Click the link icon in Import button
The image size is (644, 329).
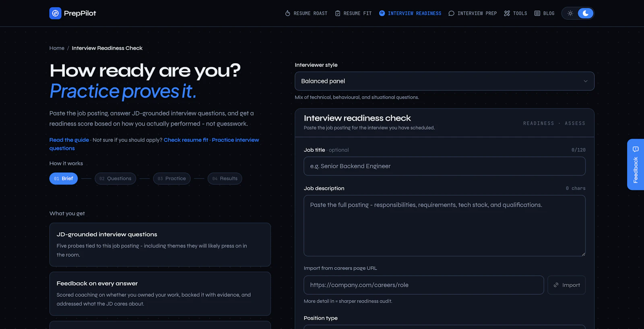556,285
